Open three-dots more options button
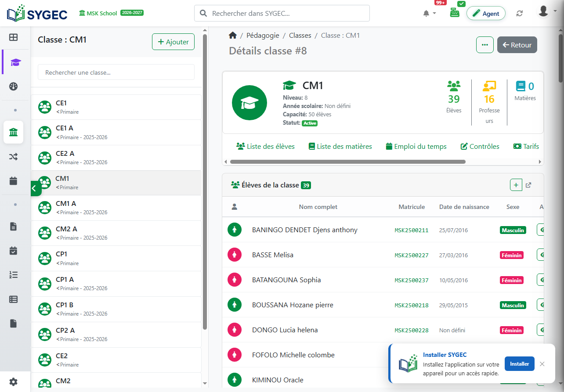564x392 pixels. click(x=485, y=45)
